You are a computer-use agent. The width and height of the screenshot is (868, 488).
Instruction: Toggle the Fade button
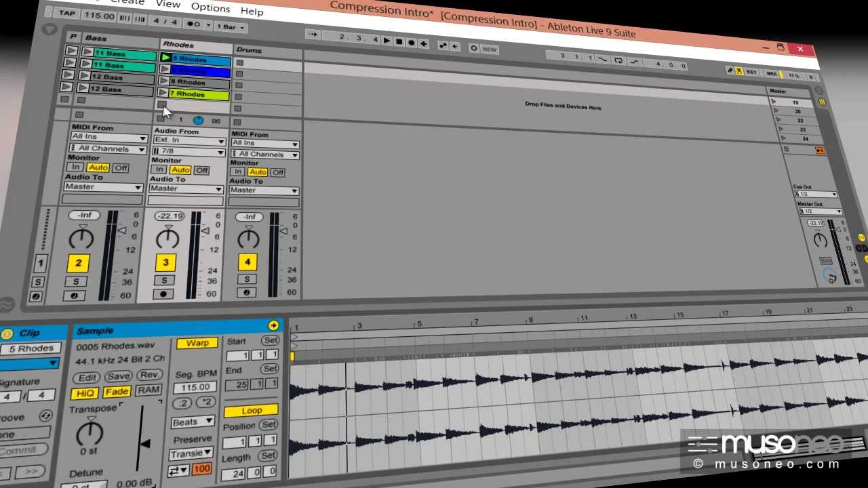[117, 392]
